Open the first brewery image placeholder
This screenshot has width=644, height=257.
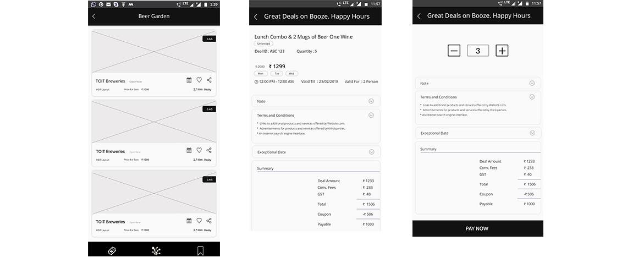[153, 51]
